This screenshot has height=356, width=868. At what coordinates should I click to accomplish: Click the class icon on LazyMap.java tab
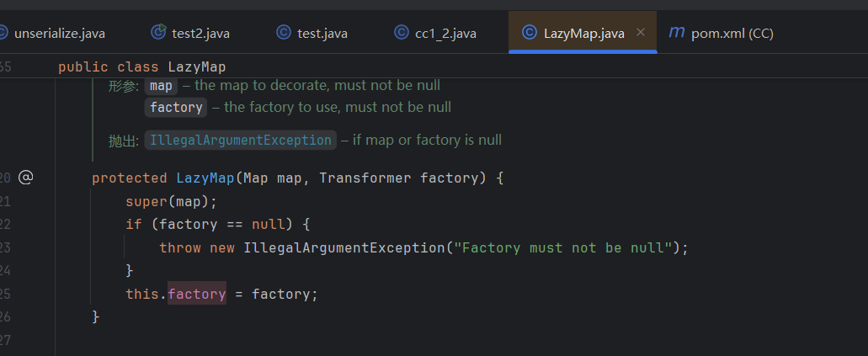[x=530, y=33]
